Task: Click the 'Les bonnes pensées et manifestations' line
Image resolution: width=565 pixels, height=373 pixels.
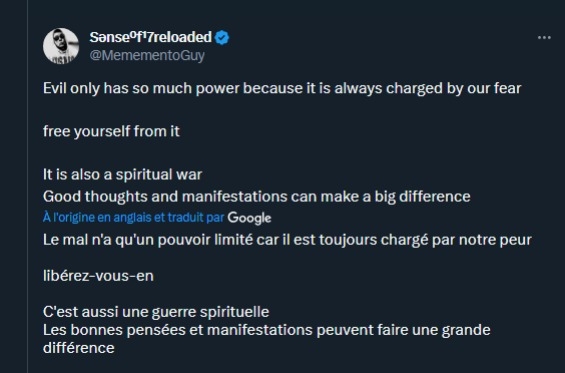Action: 267,330
